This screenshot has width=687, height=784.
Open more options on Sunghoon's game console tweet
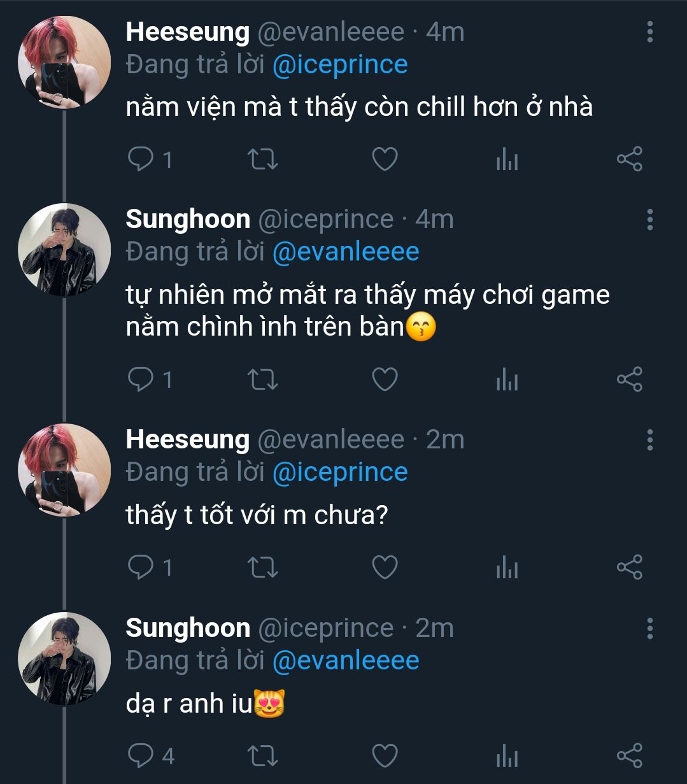coord(649,218)
